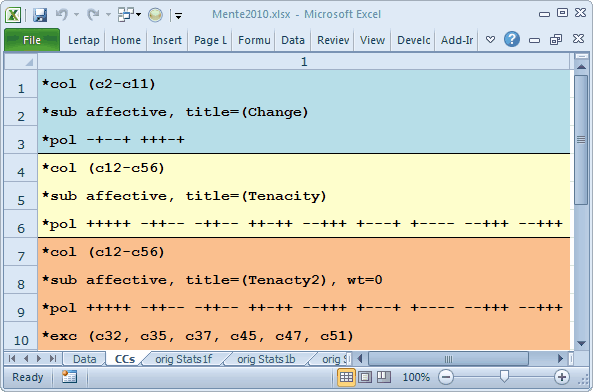Image resolution: width=593 pixels, height=392 pixels.
Task: Switch to the Home ribbon tab
Action: [x=126, y=40]
